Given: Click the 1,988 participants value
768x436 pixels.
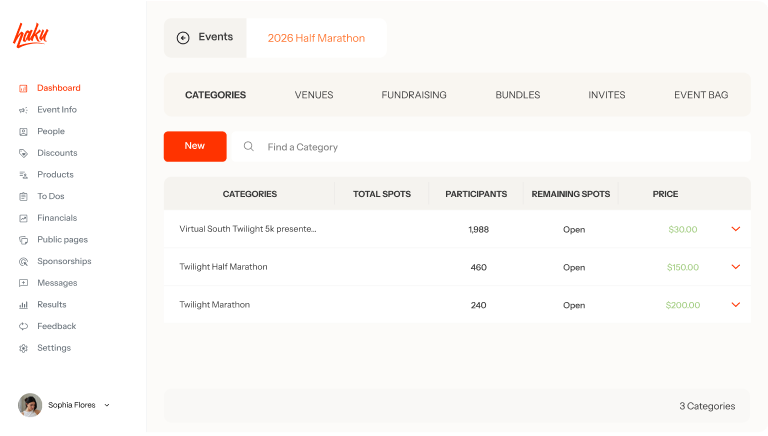Looking at the screenshot, I should [x=479, y=229].
